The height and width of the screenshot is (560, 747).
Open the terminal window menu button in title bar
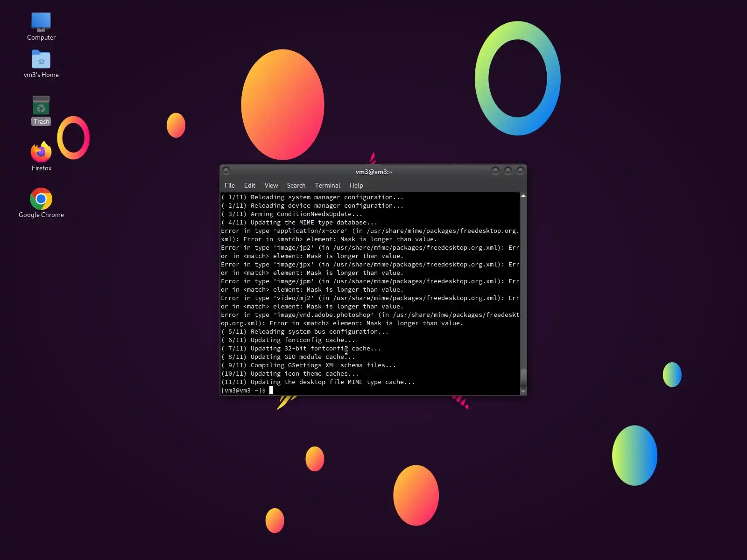pos(226,171)
